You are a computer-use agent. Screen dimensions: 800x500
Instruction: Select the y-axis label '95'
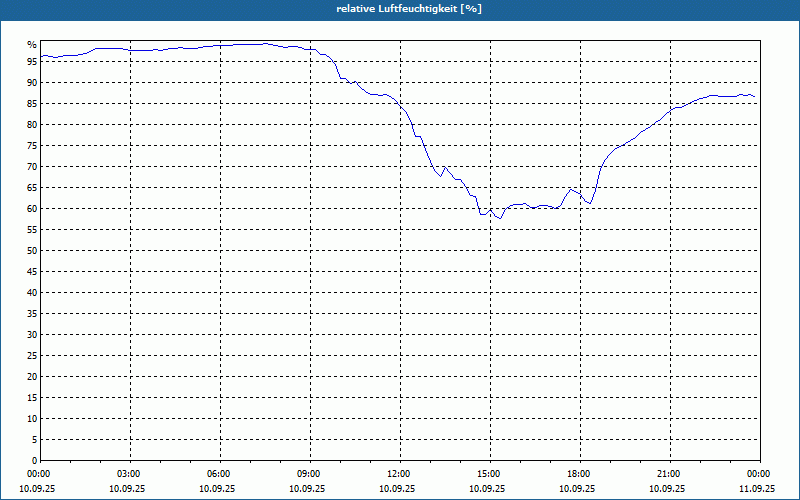click(x=32, y=62)
